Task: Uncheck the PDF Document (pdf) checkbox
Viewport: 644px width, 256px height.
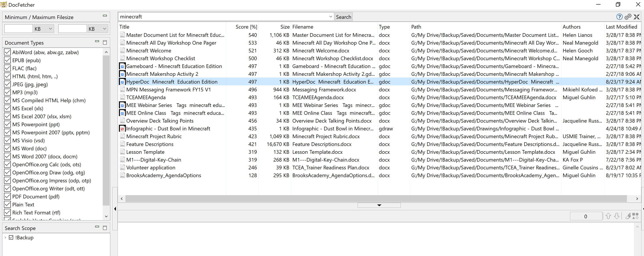Action: pos(8,196)
